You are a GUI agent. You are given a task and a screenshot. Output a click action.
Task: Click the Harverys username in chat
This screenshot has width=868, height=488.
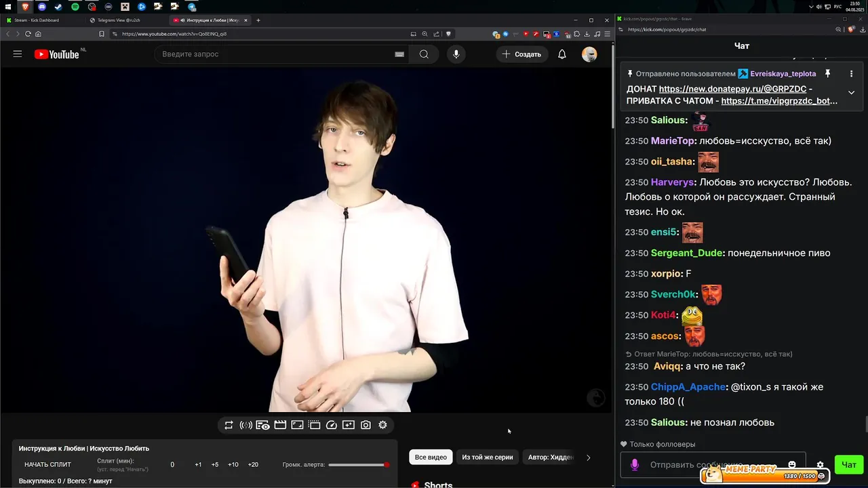[x=673, y=182]
